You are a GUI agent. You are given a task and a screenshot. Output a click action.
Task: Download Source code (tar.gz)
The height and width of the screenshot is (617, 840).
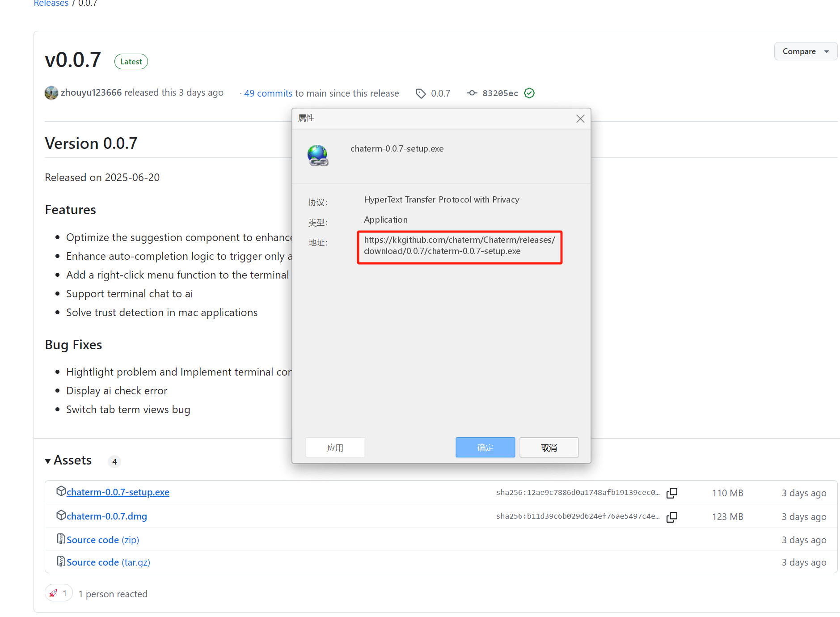point(108,562)
